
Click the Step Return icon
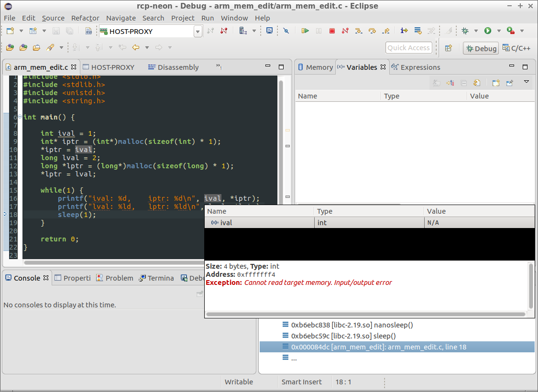[x=385, y=31]
